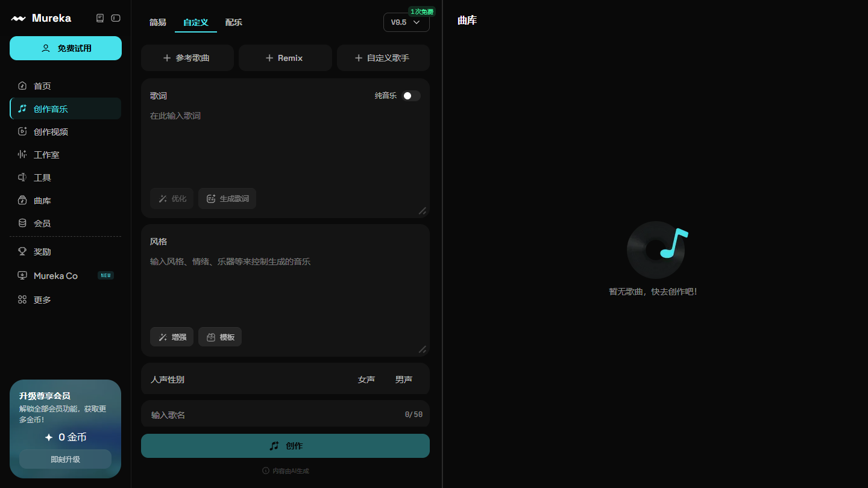Add 参考歌曲 reference song
The image size is (868, 488).
pyautogui.click(x=187, y=58)
